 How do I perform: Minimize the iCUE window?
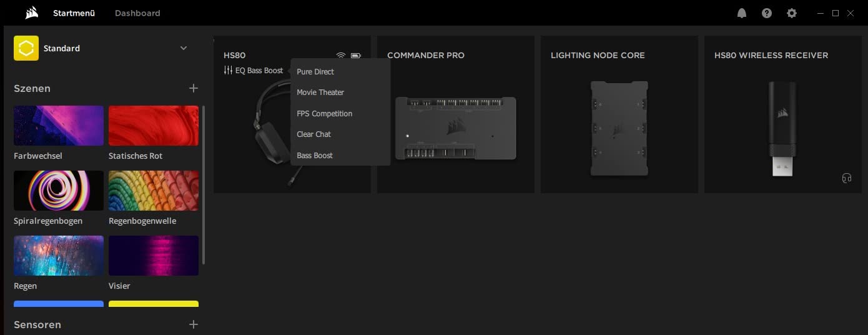pos(821,13)
